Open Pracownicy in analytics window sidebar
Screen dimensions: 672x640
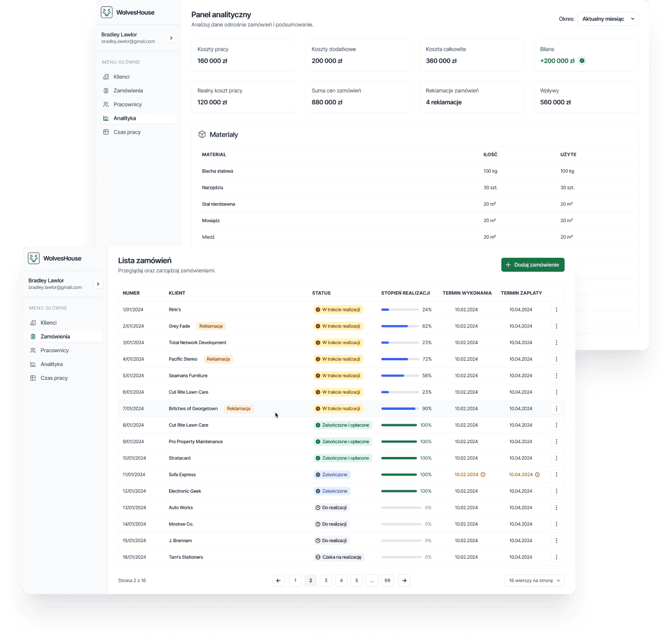tap(138, 104)
